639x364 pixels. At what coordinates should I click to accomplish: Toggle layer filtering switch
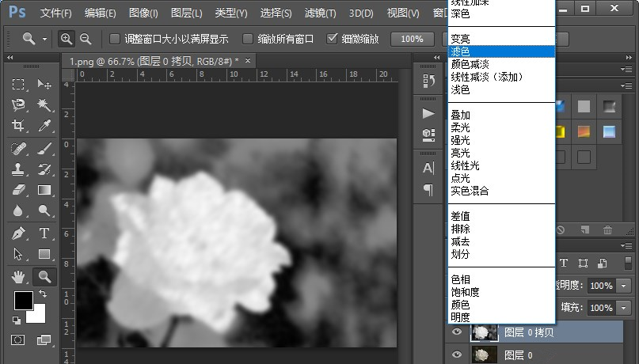coord(628,263)
